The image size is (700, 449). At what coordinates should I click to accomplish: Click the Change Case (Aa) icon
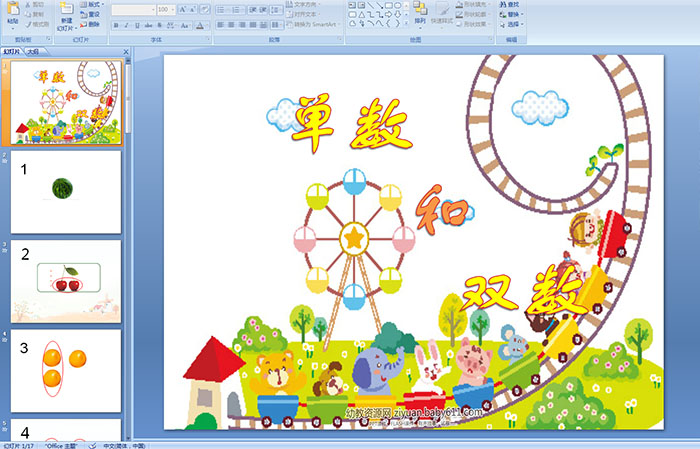[x=184, y=25]
